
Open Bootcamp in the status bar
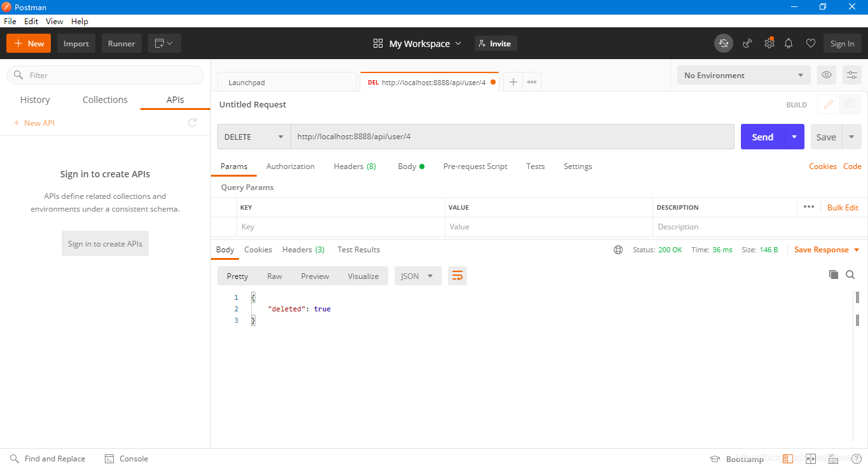click(x=737, y=459)
